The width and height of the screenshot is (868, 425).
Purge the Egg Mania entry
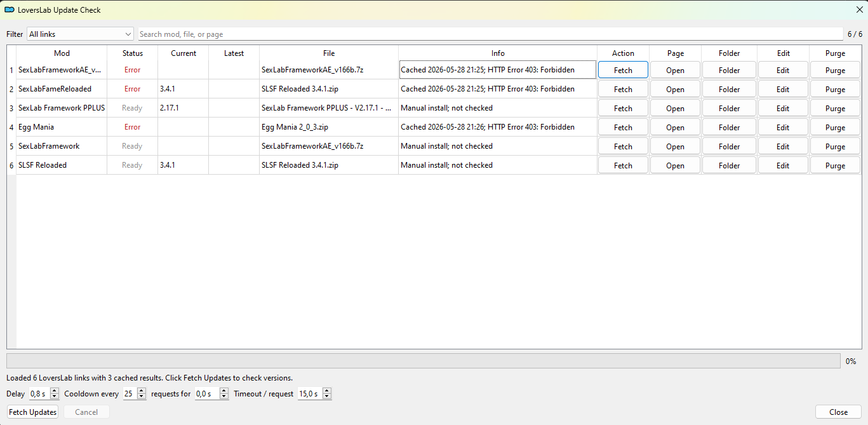pyautogui.click(x=835, y=127)
